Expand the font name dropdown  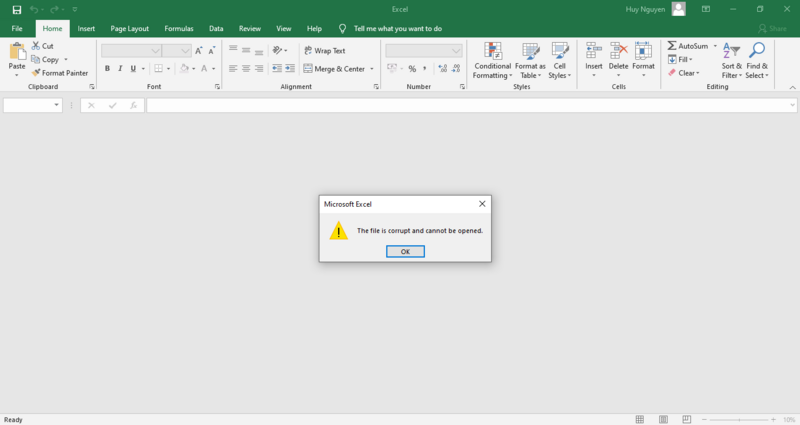156,50
